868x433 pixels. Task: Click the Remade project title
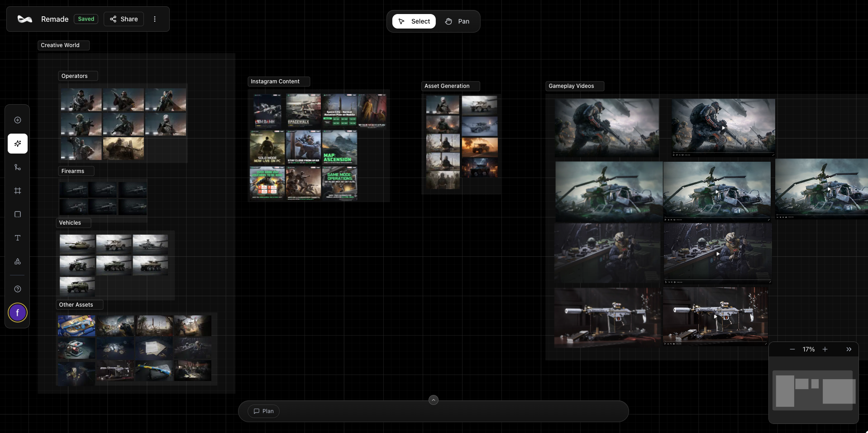point(55,19)
